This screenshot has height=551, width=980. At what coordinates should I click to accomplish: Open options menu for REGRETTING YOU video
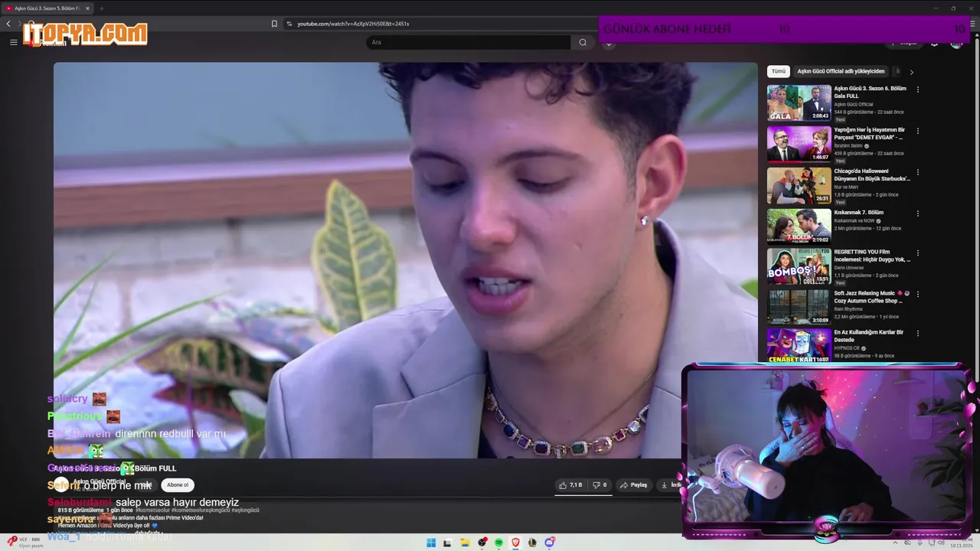tap(918, 253)
